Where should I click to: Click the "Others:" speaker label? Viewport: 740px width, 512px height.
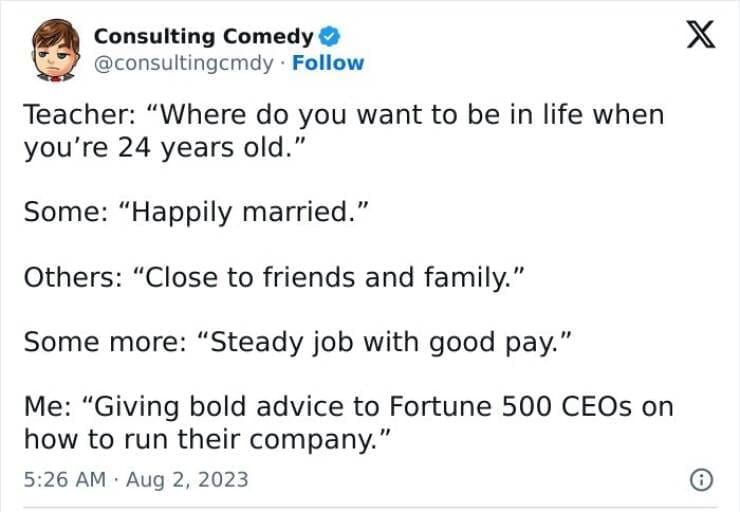pos(69,276)
